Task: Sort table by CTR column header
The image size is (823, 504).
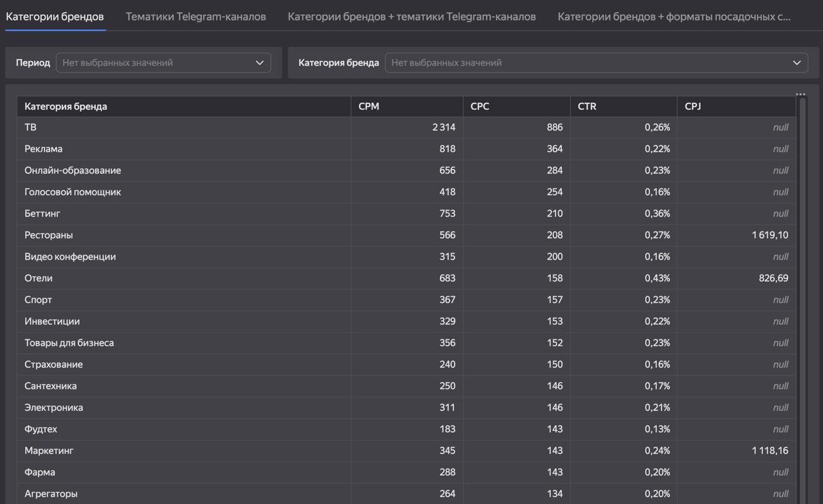Action: click(x=587, y=107)
